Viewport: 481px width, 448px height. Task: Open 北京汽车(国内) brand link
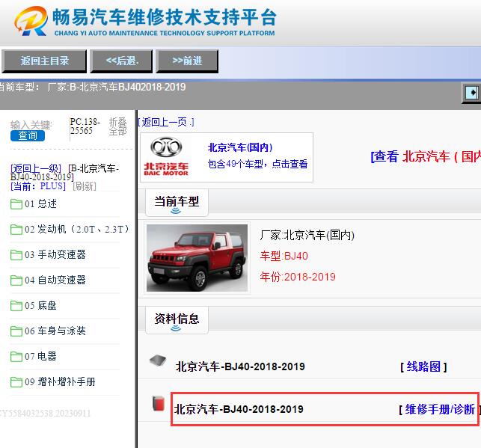[240, 147]
